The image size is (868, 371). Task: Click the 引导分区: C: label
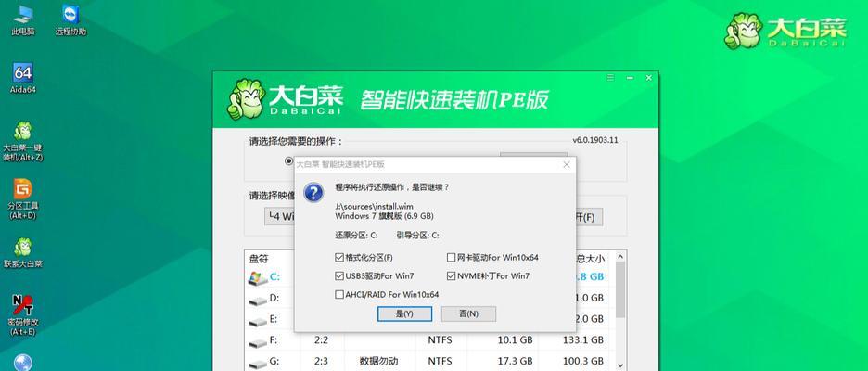(417, 235)
